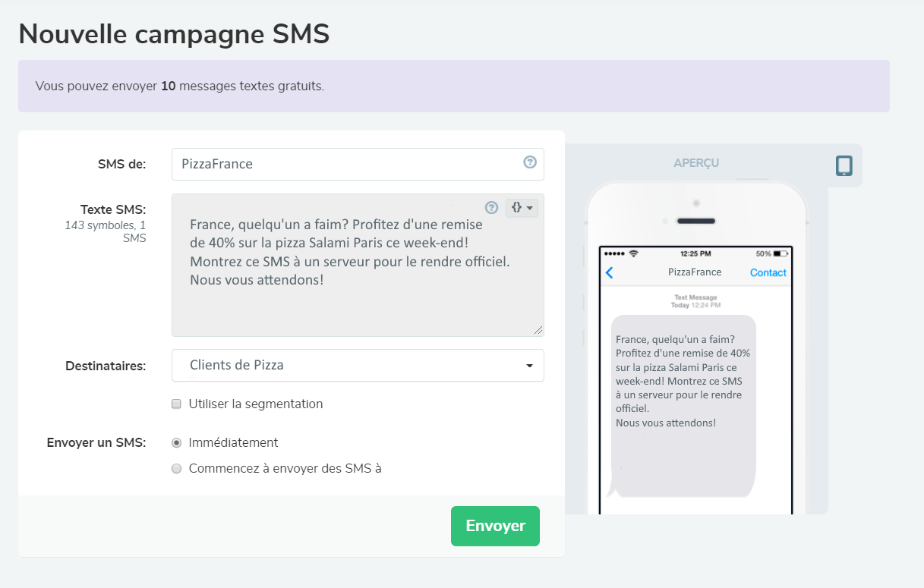This screenshot has width=924, height=588.
Task: Click the mobile device preview icon
Action: pos(844,165)
